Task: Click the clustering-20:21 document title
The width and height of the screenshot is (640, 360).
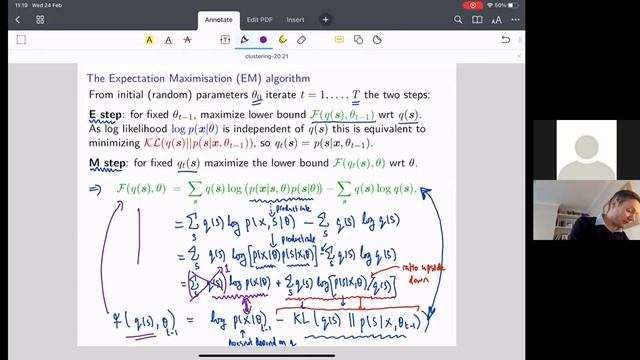Action: tap(267, 56)
